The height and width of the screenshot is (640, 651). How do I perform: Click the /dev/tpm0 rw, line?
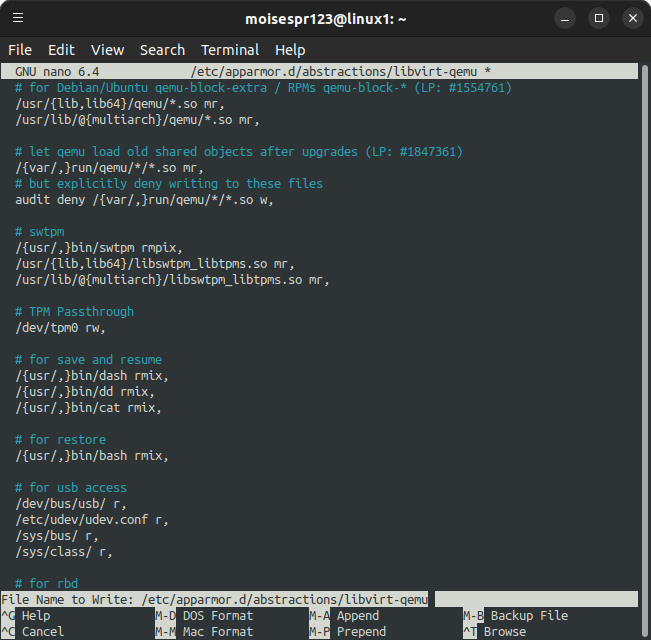click(x=60, y=327)
